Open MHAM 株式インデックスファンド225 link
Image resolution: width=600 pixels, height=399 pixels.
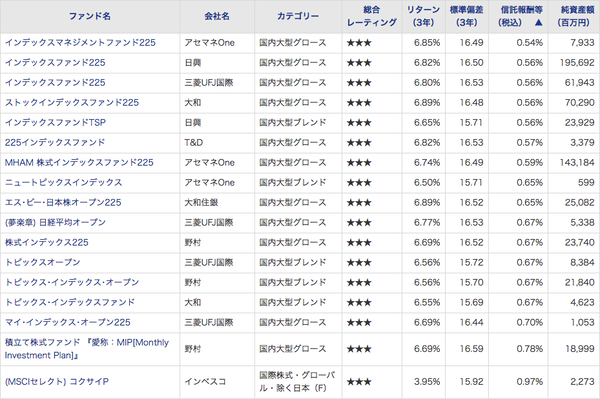click(x=79, y=162)
